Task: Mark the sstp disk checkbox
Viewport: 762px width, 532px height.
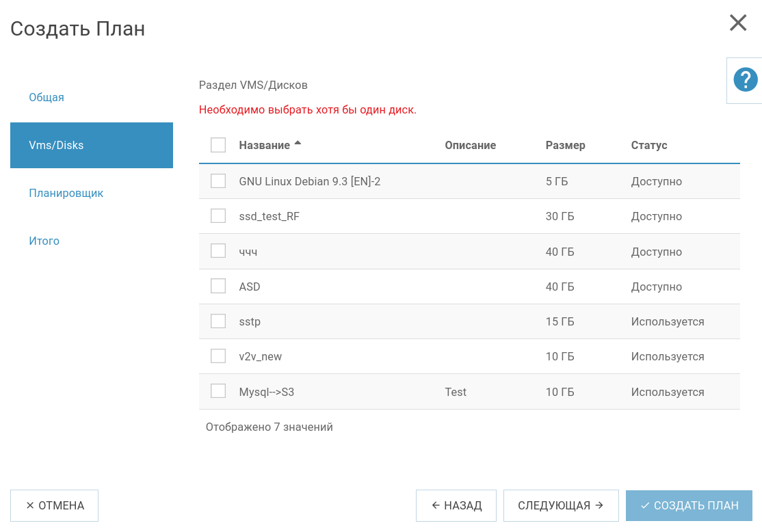Action: pyautogui.click(x=218, y=321)
